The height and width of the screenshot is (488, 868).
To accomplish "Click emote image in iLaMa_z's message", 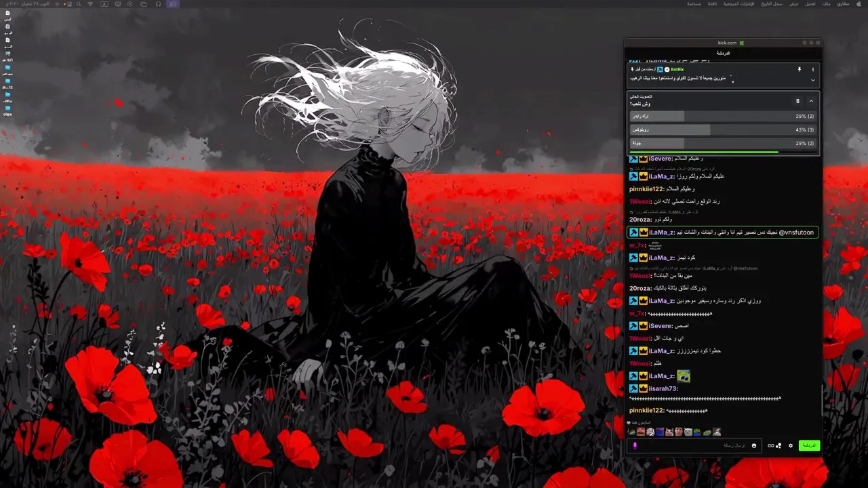I will point(684,375).
